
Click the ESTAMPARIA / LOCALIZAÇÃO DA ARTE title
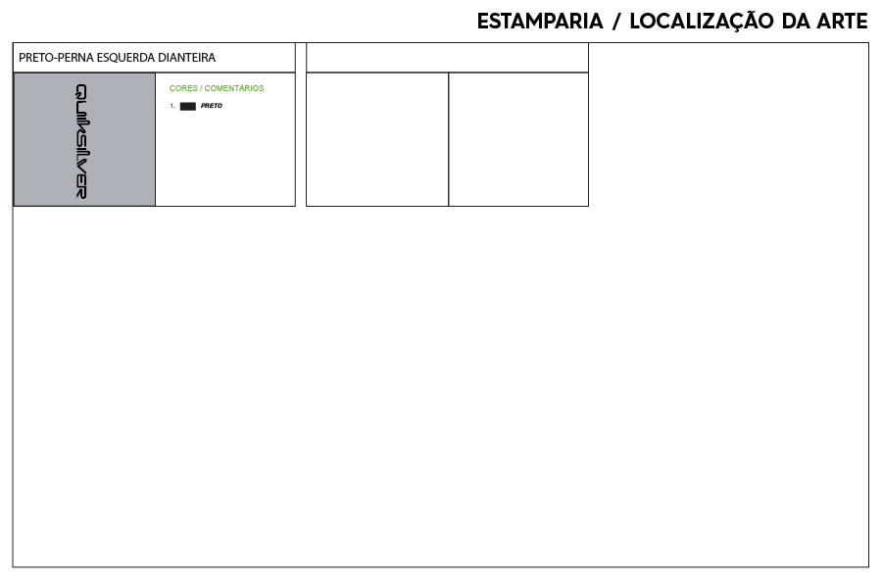pos(672,22)
